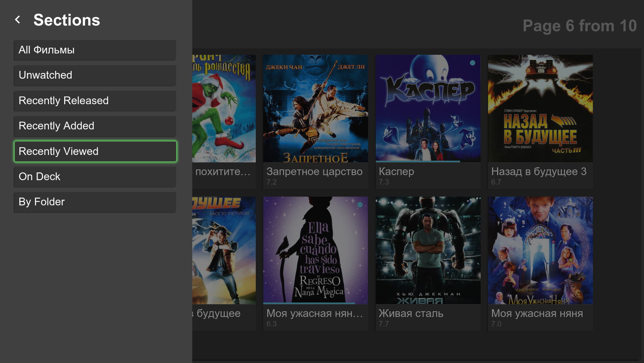Browse By Folder section
This screenshot has height=363, width=644.
(95, 202)
